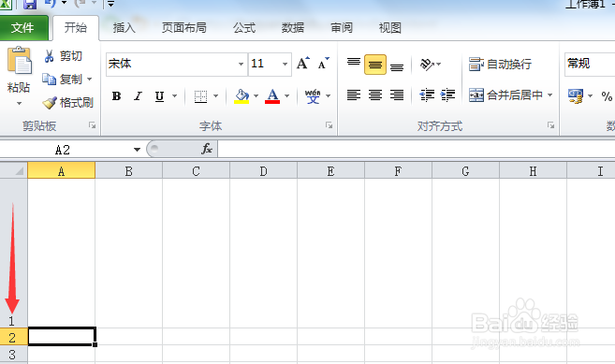This screenshot has width=615, height=364.
Task: Increase indent
Action: tap(447, 95)
